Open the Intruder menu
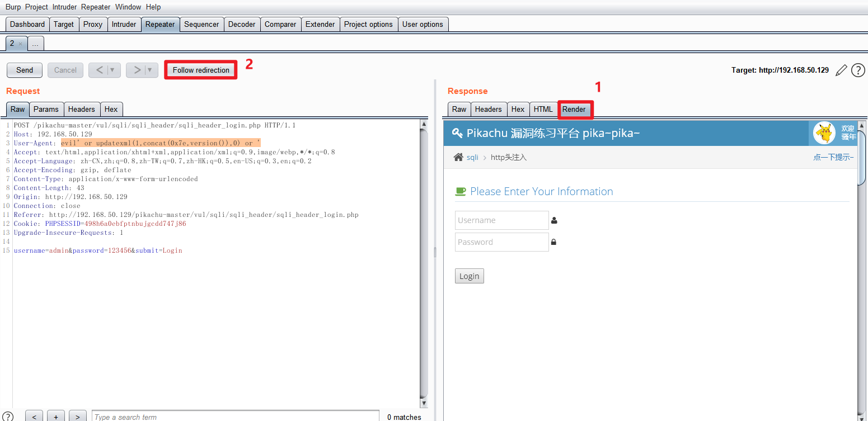 point(64,7)
